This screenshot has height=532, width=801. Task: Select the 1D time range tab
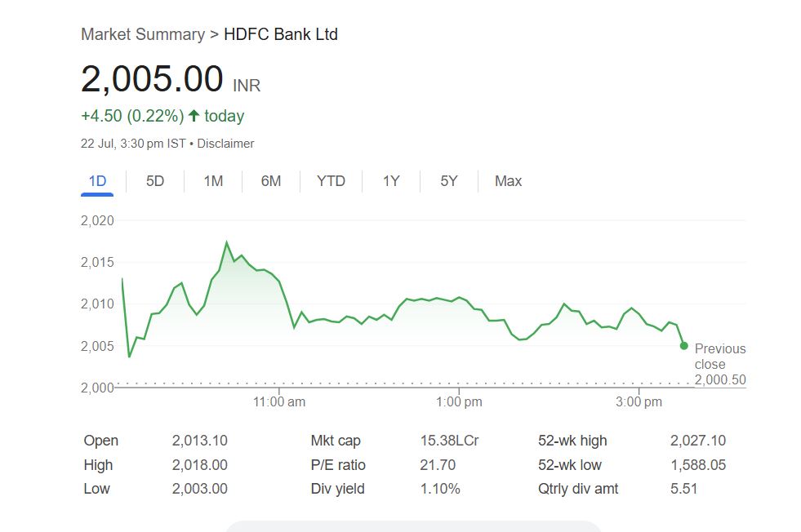click(97, 181)
